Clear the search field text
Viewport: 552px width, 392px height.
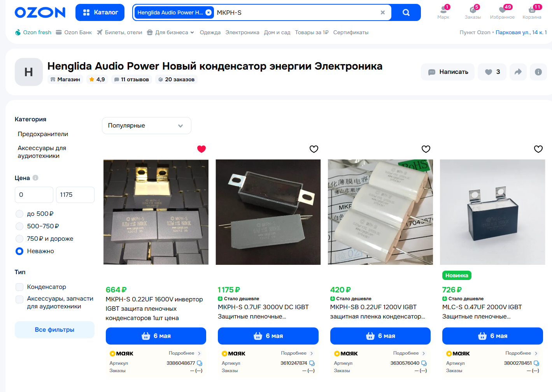click(x=383, y=12)
